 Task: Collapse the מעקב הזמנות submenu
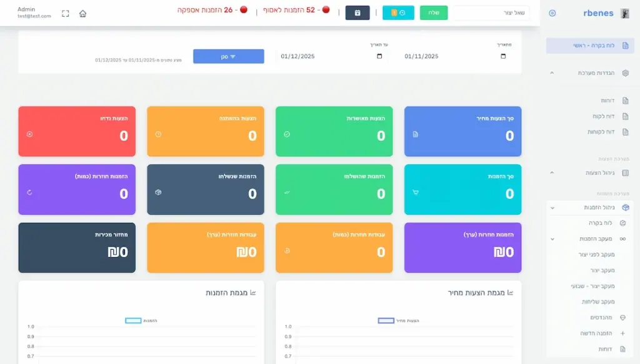click(x=552, y=239)
